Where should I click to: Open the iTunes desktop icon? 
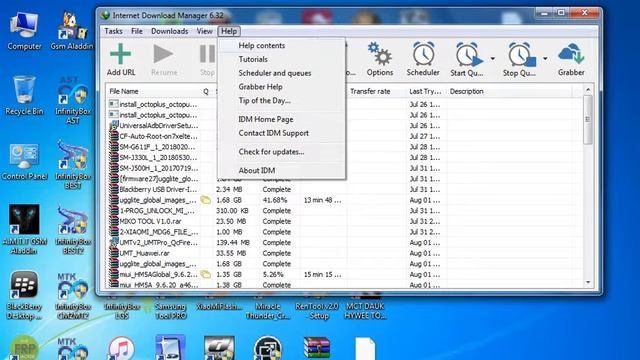pyautogui.click(x=121, y=349)
